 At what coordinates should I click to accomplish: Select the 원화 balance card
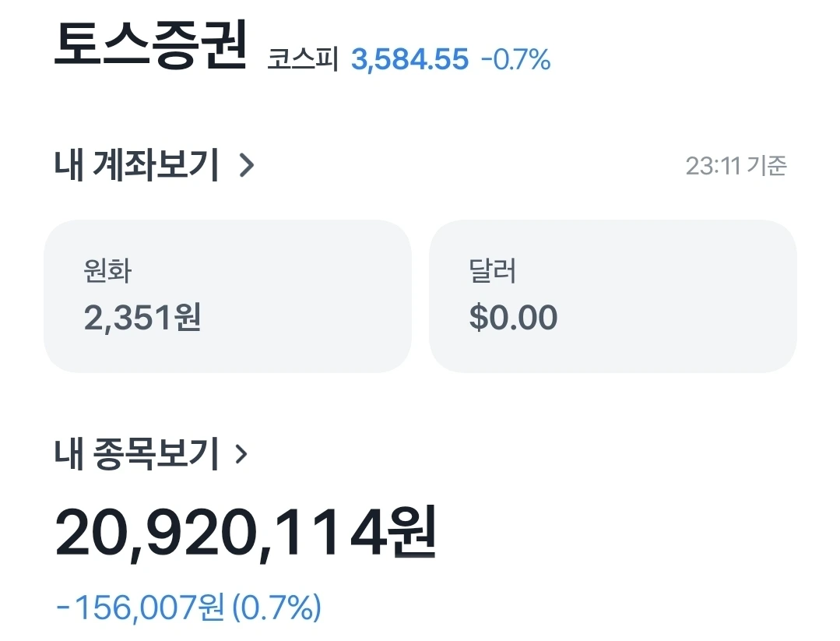click(227, 296)
